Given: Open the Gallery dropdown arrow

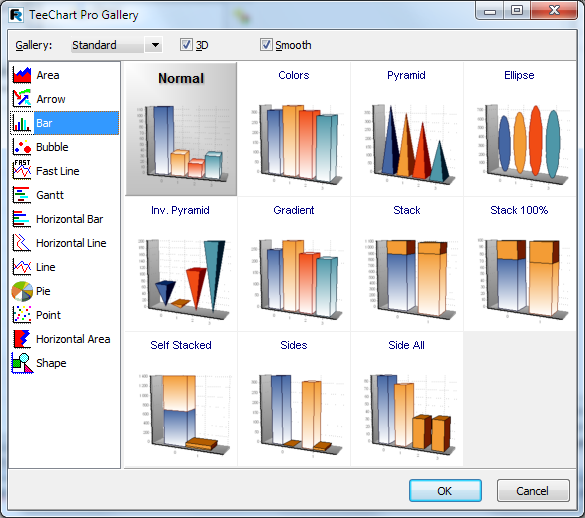Looking at the screenshot, I should pos(155,45).
